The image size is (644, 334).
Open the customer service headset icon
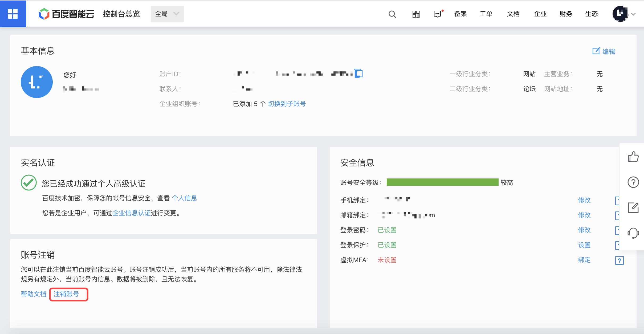pyautogui.click(x=633, y=233)
